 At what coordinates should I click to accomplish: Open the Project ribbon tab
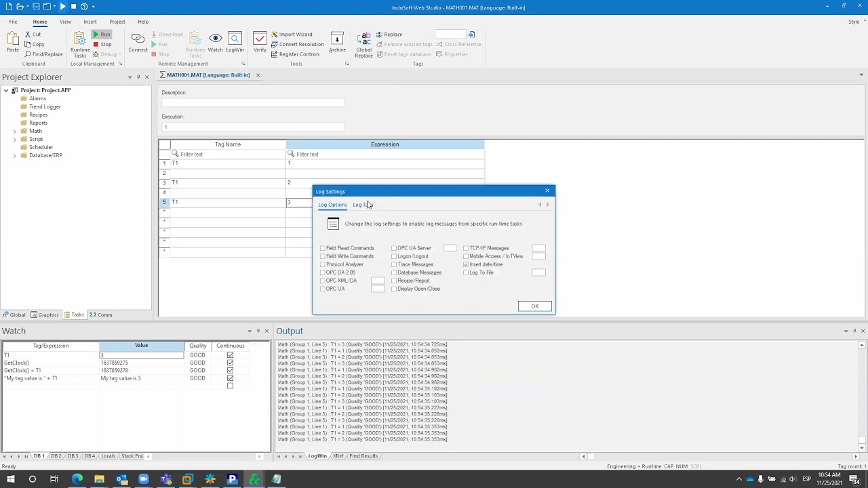click(x=117, y=22)
